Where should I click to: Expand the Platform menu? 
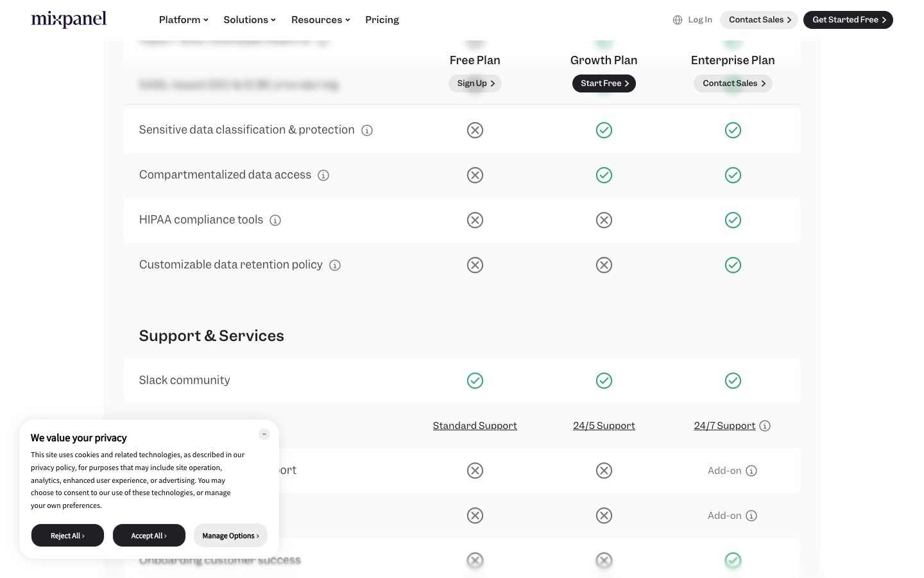pyautogui.click(x=184, y=20)
